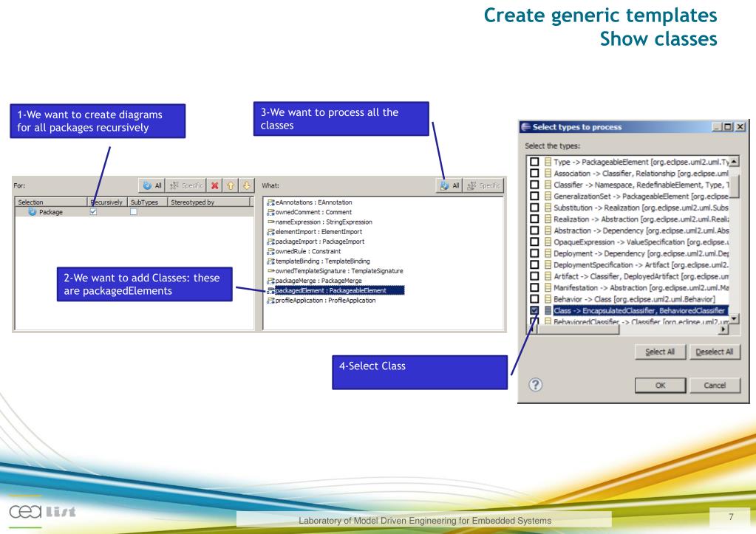This screenshot has width=756, height=534.
Task: Click the Stereotyped by column header
Action: [x=209, y=202]
